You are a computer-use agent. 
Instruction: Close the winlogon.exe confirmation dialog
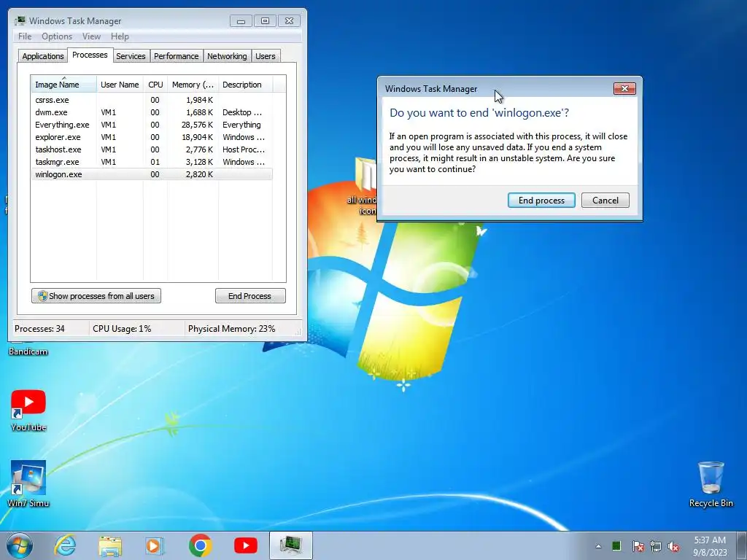624,88
